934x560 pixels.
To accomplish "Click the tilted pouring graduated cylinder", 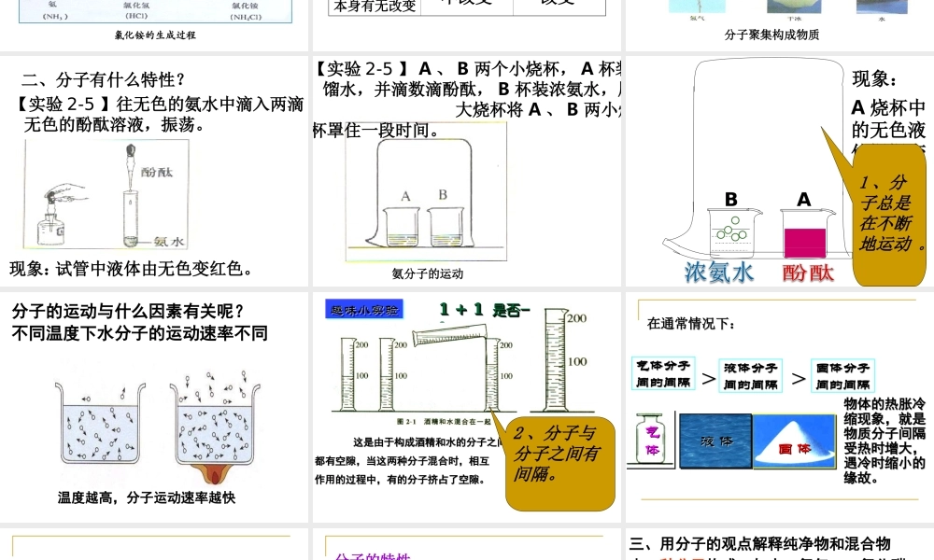I will (450, 337).
